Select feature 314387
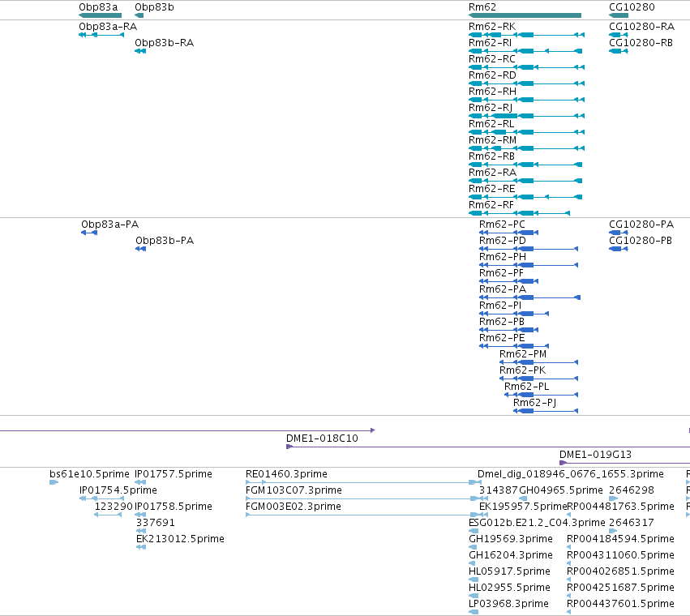 (484, 499)
